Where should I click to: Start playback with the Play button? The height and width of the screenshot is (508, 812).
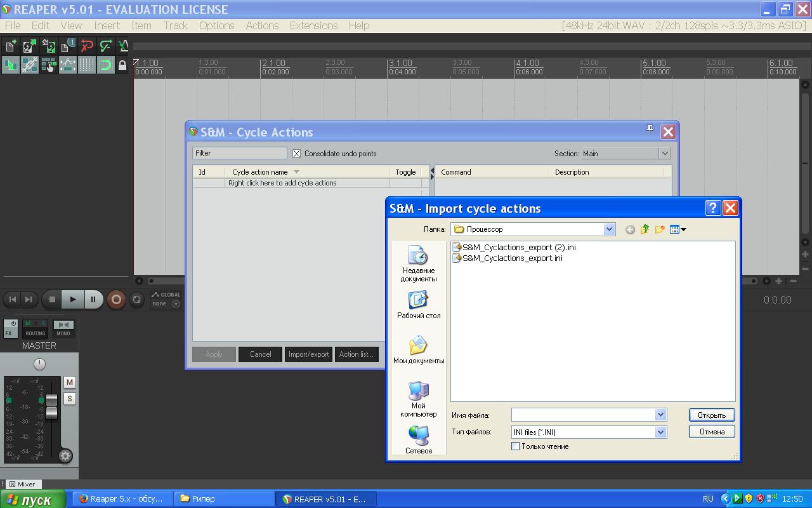click(x=73, y=299)
